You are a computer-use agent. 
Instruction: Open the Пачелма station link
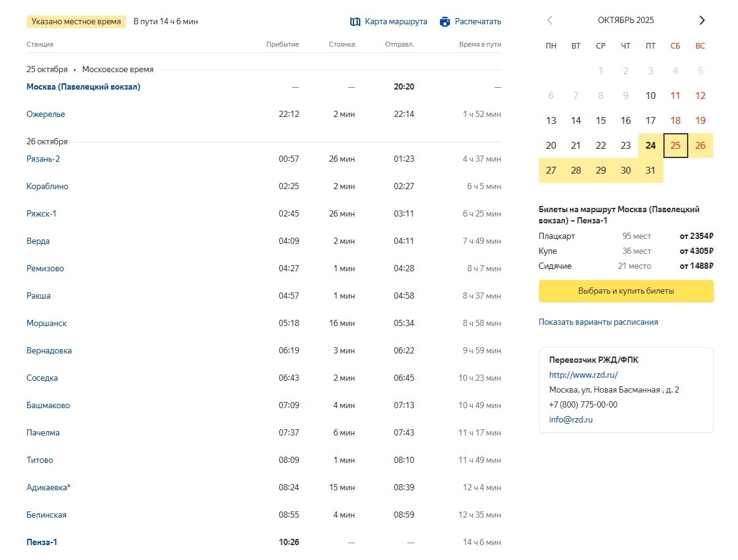43,432
